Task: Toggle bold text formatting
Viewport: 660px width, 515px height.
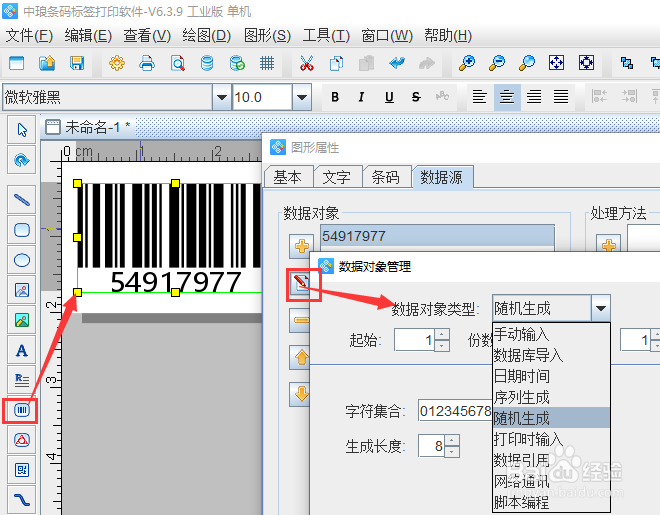Action: [335, 97]
